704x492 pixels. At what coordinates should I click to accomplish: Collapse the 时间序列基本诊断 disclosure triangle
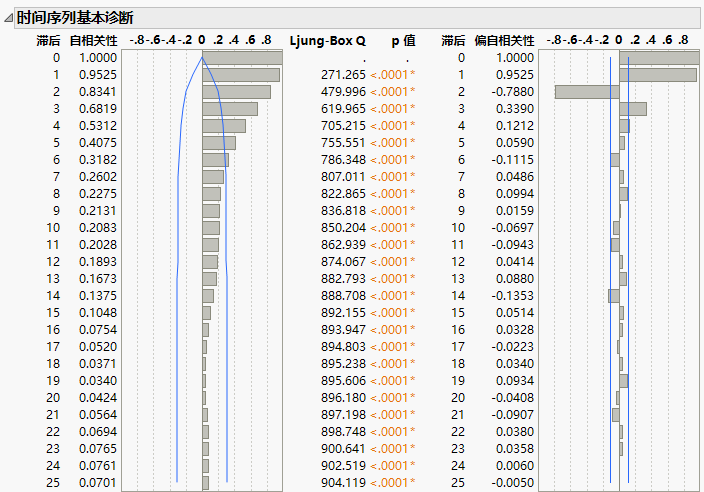point(9,18)
